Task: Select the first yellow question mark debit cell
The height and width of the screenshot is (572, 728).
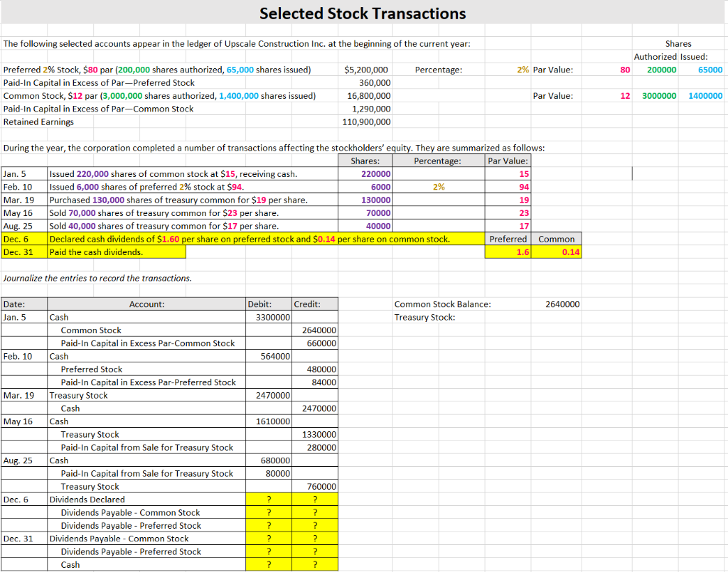Action: point(269,499)
